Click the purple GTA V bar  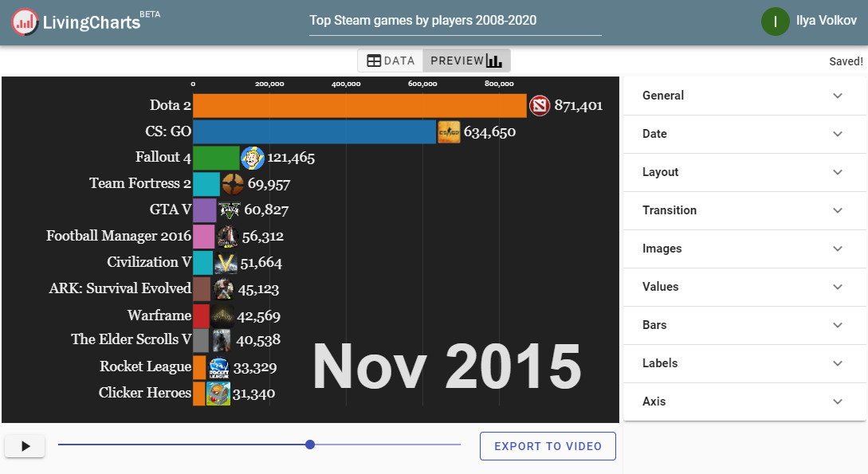(x=205, y=210)
